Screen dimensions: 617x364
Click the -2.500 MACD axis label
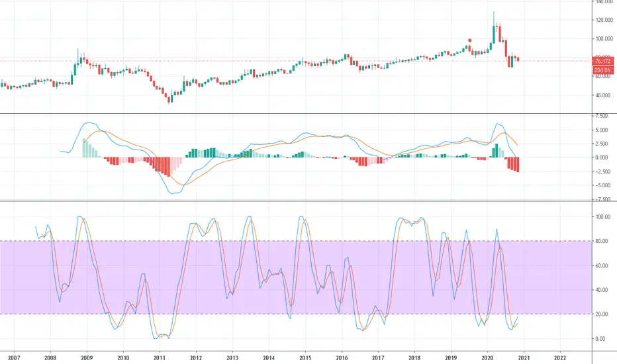[x=603, y=171]
